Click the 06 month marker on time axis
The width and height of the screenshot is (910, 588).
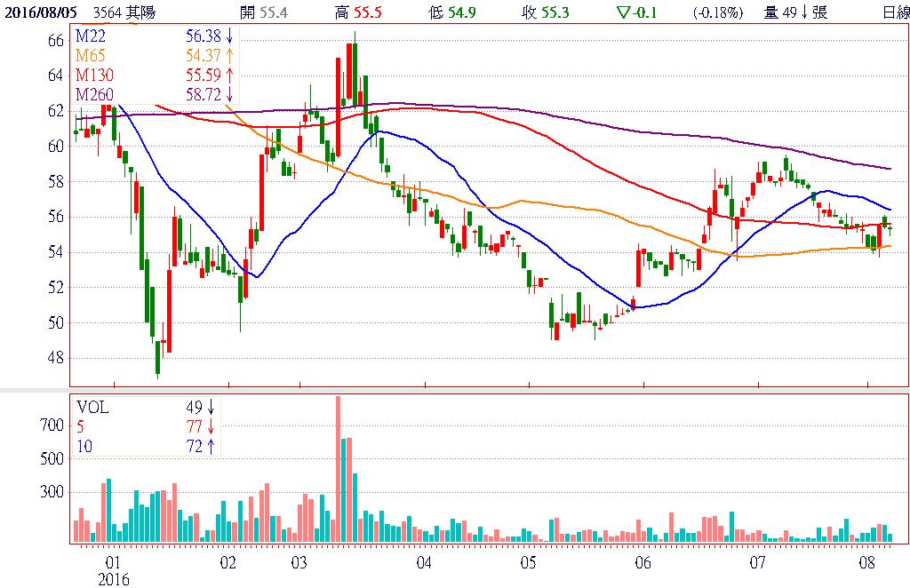tap(643, 563)
